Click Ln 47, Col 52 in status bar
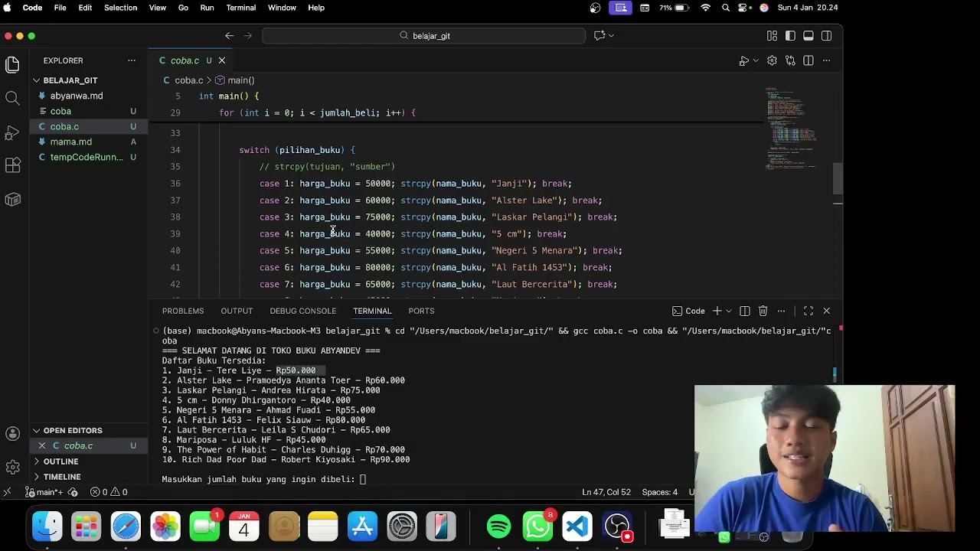Image resolution: width=980 pixels, height=551 pixels. (x=606, y=492)
